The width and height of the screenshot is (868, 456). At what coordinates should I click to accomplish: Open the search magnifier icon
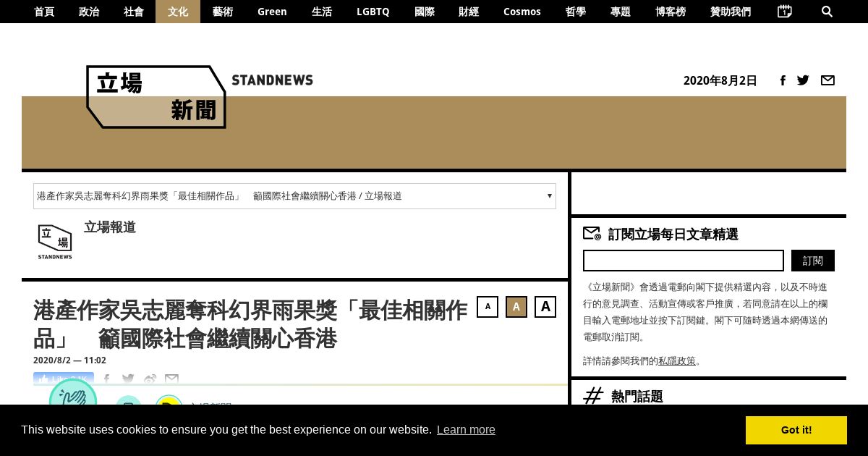pos(827,12)
